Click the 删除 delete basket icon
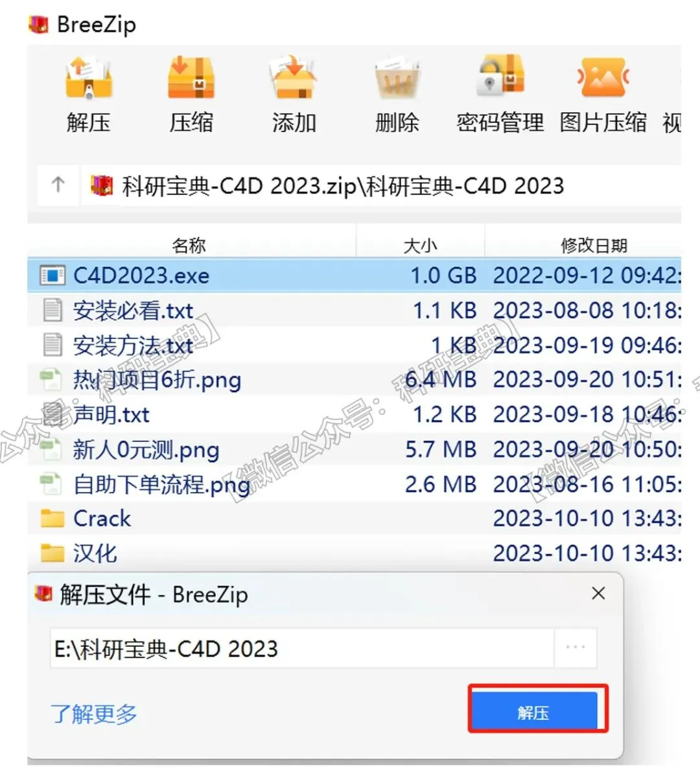Viewport: 700px width, 770px height. point(397,78)
